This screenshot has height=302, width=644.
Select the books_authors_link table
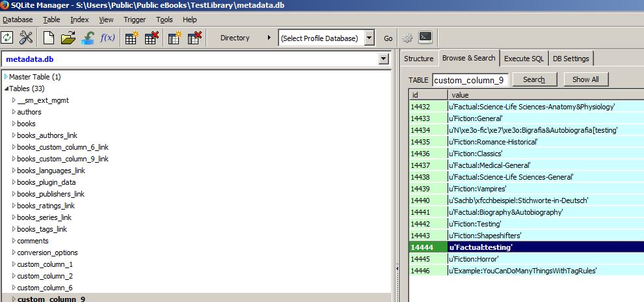click(47, 135)
